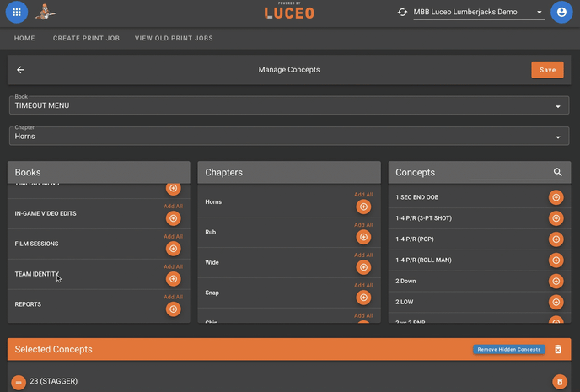Add Horns chapter with plus icon
The image size is (580, 392).
tap(363, 207)
